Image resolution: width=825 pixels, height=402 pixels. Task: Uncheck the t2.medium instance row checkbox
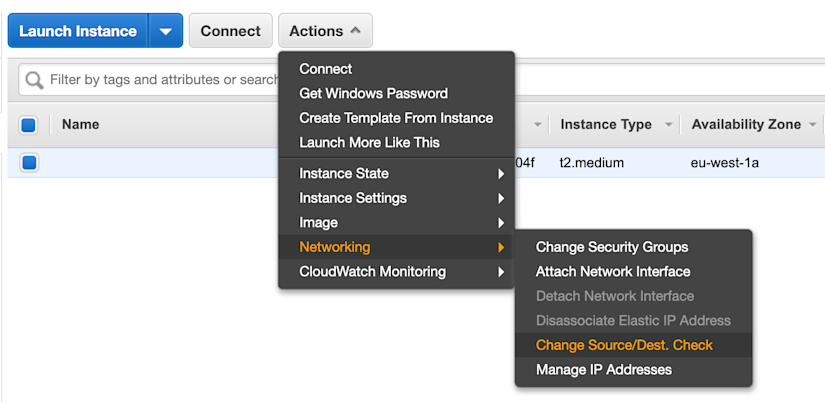click(x=28, y=163)
